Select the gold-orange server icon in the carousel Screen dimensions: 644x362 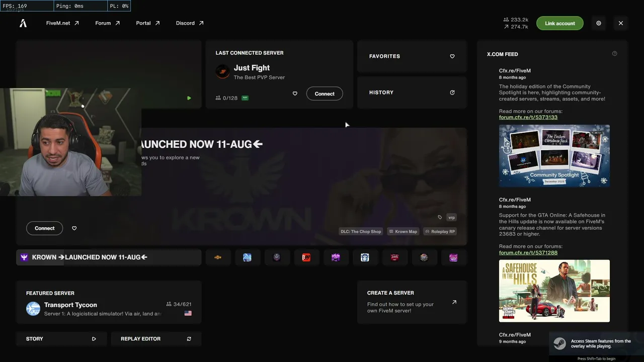pyautogui.click(x=218, y=257)
